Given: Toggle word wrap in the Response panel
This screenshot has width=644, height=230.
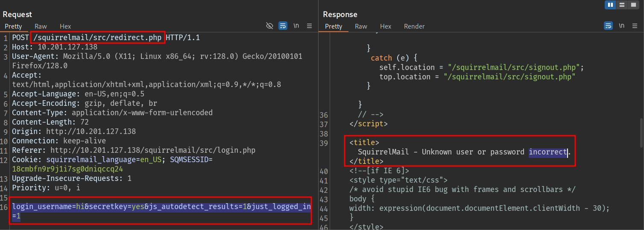Looking at the screenshot, I should click(x=608, y=26).
